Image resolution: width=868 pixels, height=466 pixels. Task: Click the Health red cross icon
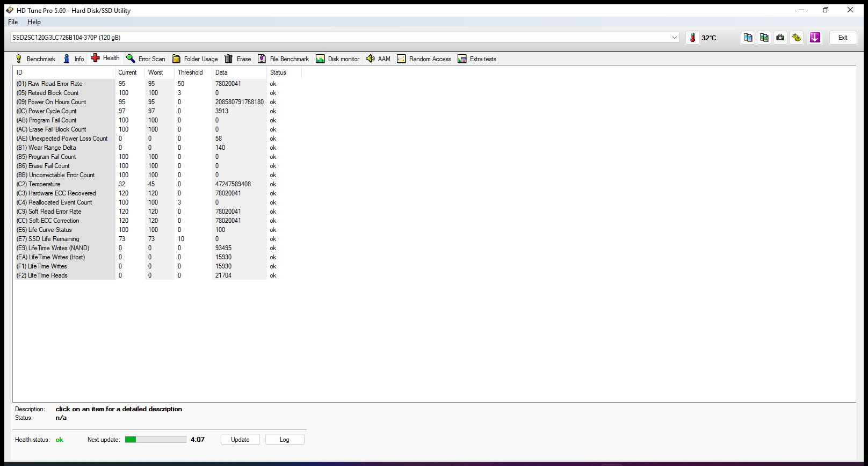[95, 58]
